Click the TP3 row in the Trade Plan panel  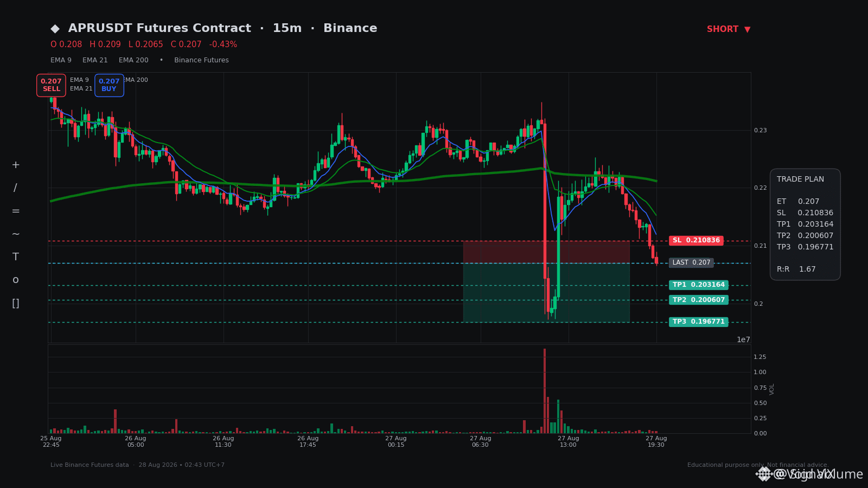tap(805, 247)
